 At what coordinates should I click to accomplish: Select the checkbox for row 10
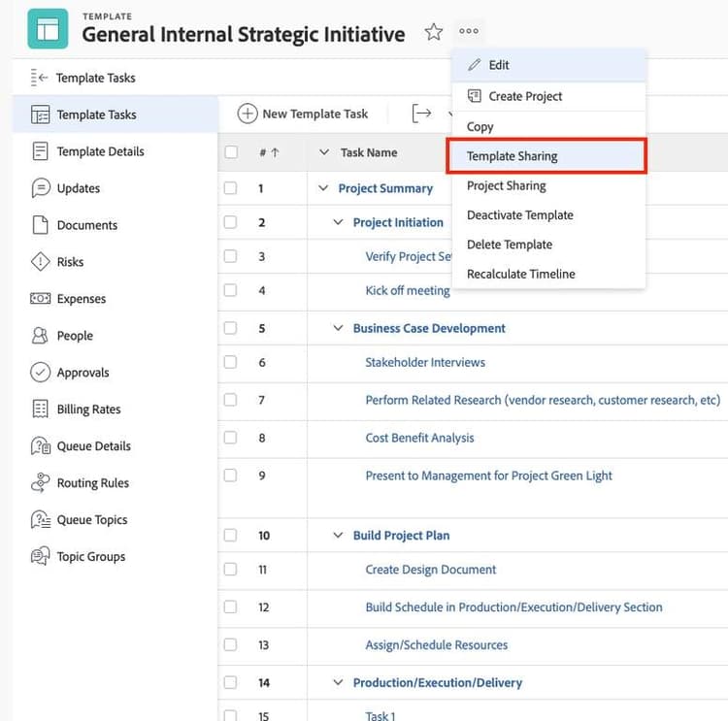click(x=231, y=535)
